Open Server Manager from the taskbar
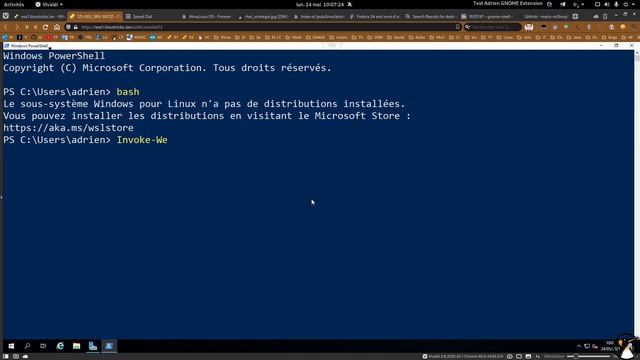The width and height of the screenshot is (640, 360). [x=93, y=346]
